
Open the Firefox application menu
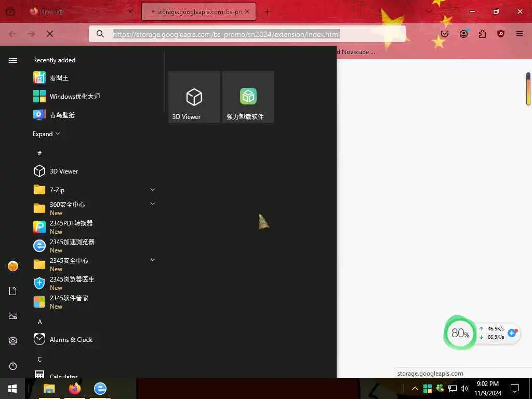click(x=520, y=34)
